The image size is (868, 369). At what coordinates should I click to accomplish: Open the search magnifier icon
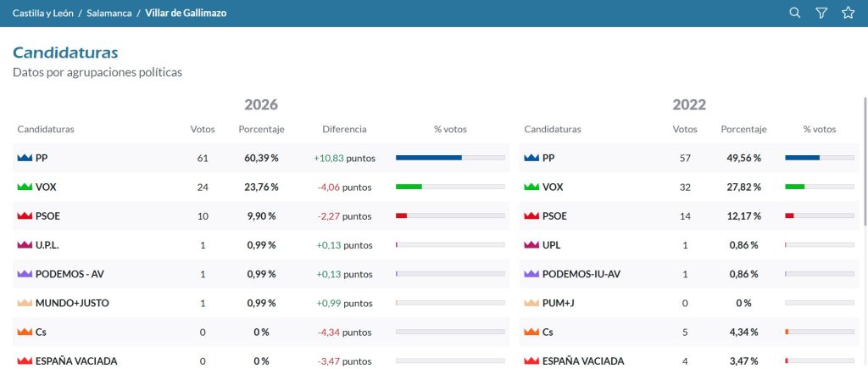click(794, 13)
